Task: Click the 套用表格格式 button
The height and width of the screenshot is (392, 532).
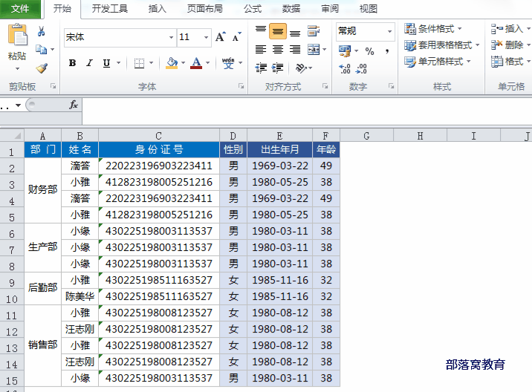Action: tap(443, 45)
